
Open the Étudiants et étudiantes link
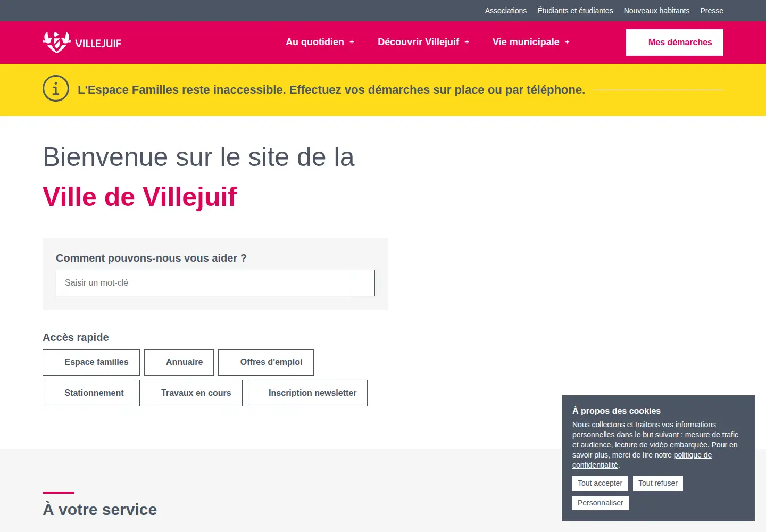click(x=575, y=11)
